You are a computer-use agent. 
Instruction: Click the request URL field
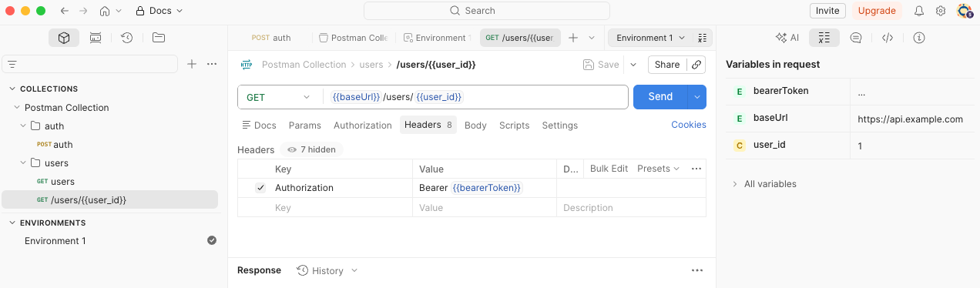click(476, 97)
